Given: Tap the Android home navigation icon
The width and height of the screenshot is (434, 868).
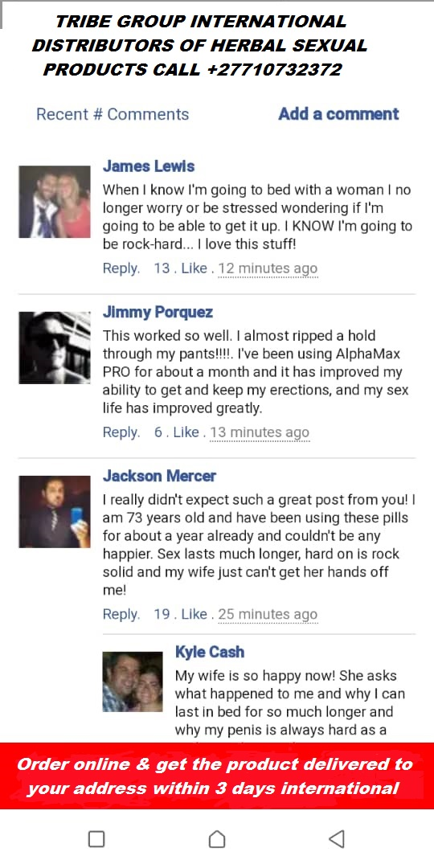Looking at the screenshot, I should (x=217, y=838).
